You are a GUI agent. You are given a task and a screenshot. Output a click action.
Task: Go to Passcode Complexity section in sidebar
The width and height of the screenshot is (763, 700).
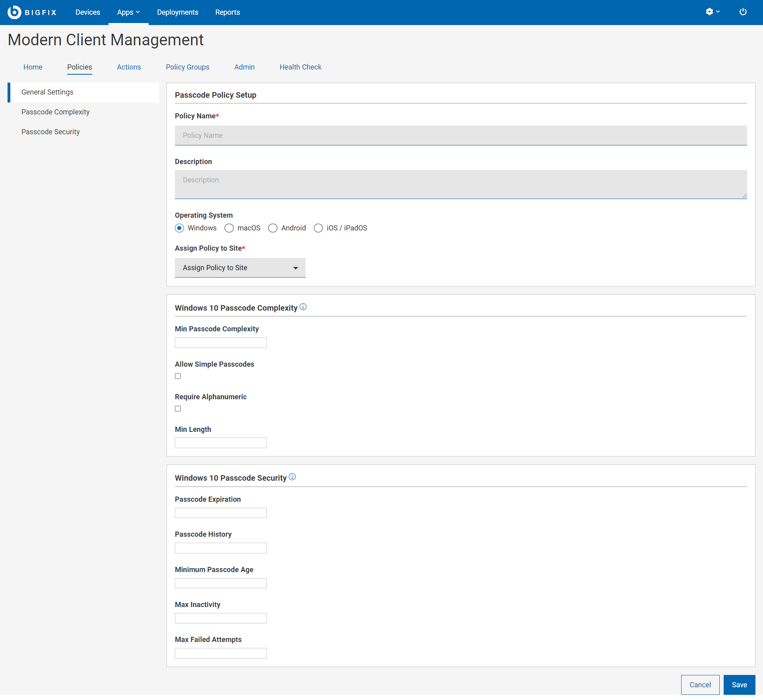pyautogui.click(x=56, y=112)
